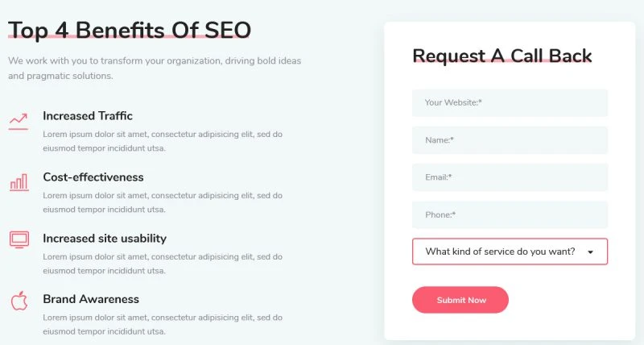Click the Request A Call Back heading

(502, 56)
